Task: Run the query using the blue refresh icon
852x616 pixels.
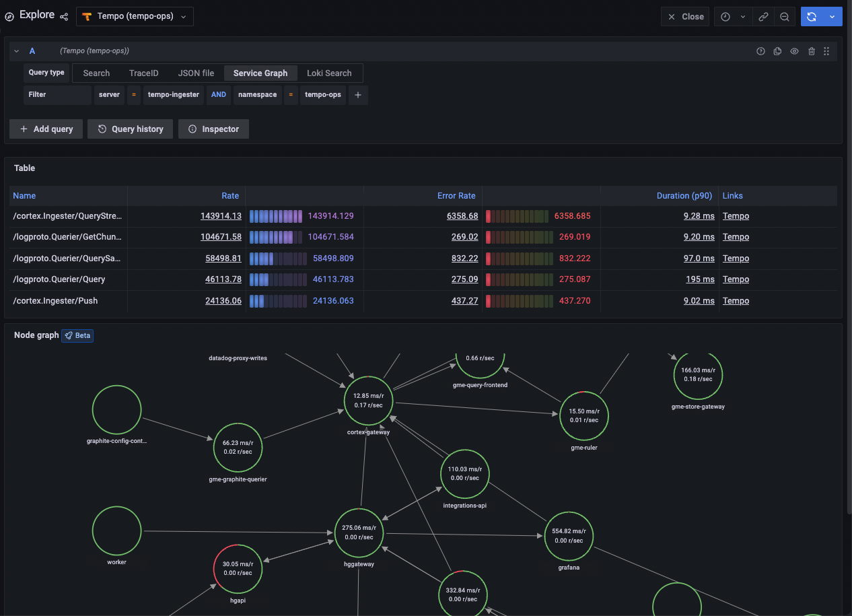Action: point(812,16)
